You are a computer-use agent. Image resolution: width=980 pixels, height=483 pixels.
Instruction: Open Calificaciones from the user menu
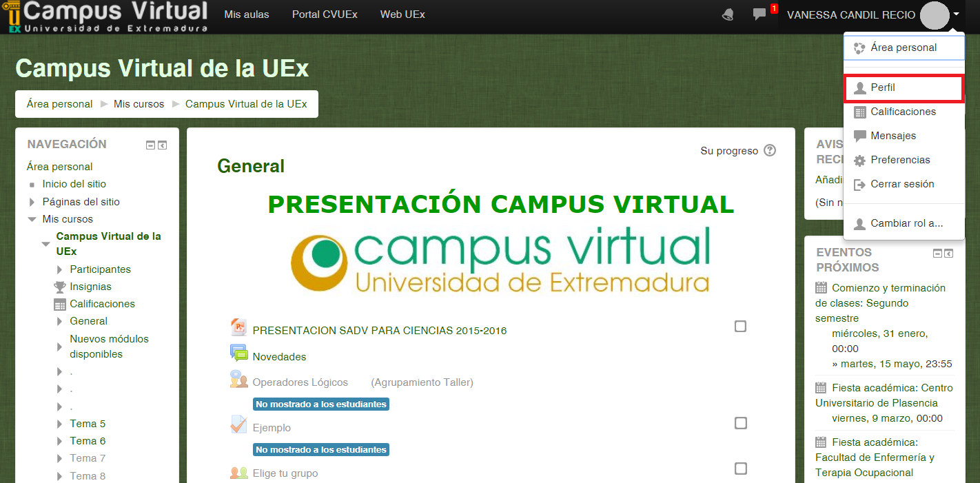click(x=901, y=112)
